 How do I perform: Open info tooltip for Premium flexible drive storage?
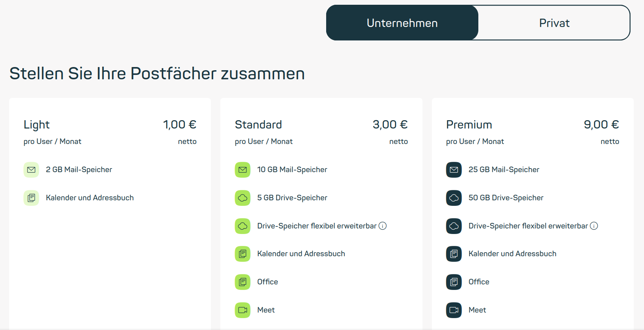click(594, 226)
